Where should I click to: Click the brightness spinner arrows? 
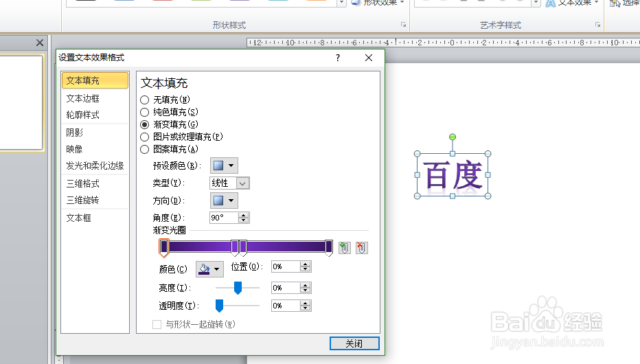click(306, 288)
